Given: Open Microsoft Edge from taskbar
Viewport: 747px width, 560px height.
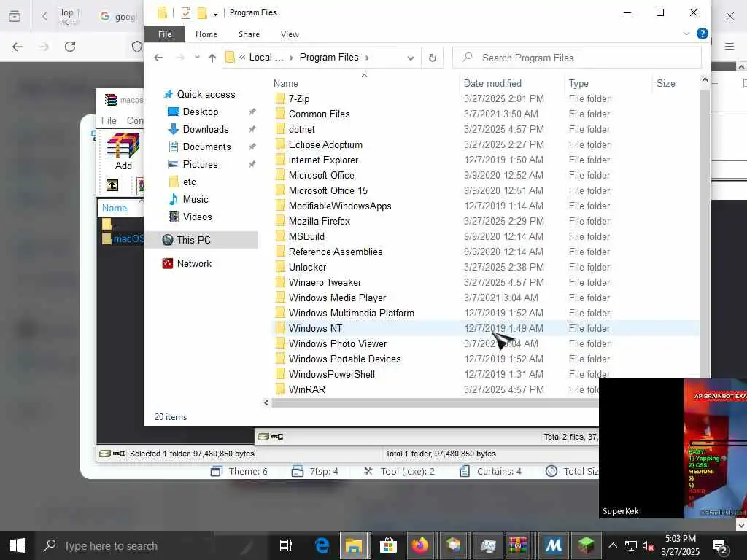Looking at the screenshot, I should pyautogui.click(x=322, y=545).
